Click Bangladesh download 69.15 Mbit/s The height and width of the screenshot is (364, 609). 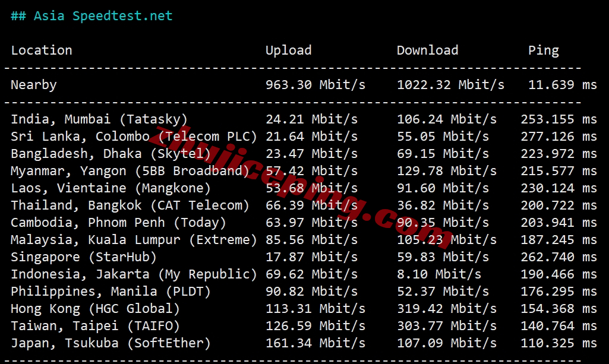tap(443, 154)
